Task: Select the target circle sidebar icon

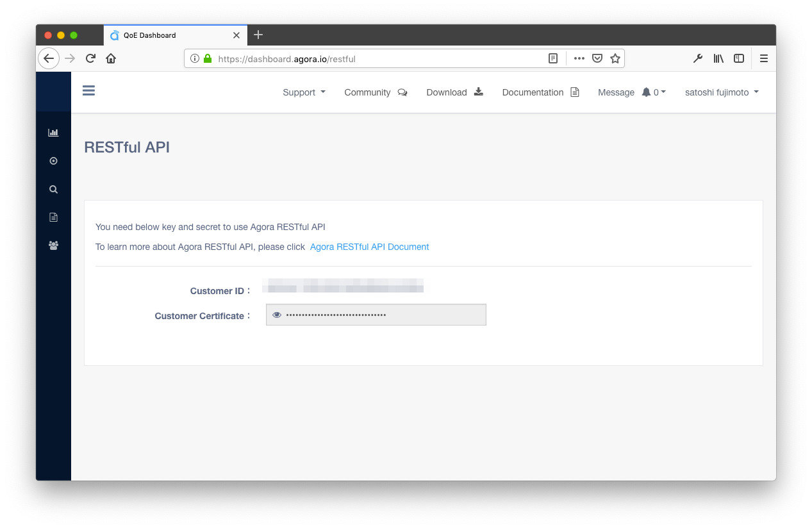Action: [53, 161]
